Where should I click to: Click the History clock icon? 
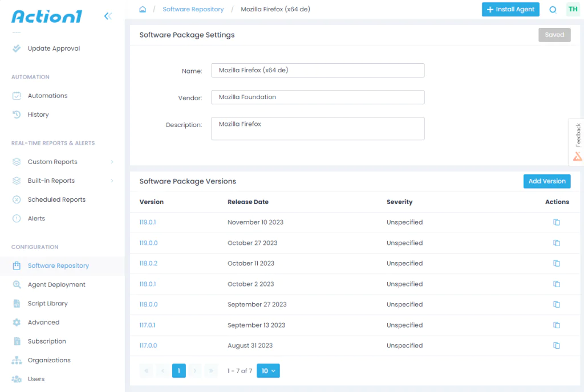[17, 115]
